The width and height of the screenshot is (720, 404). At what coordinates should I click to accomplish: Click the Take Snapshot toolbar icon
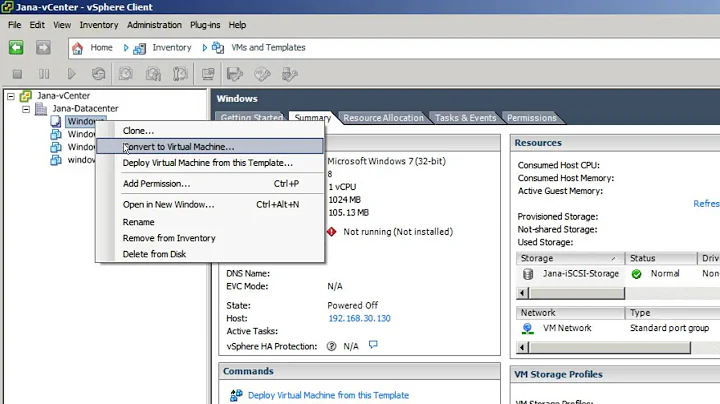point(126,74)
